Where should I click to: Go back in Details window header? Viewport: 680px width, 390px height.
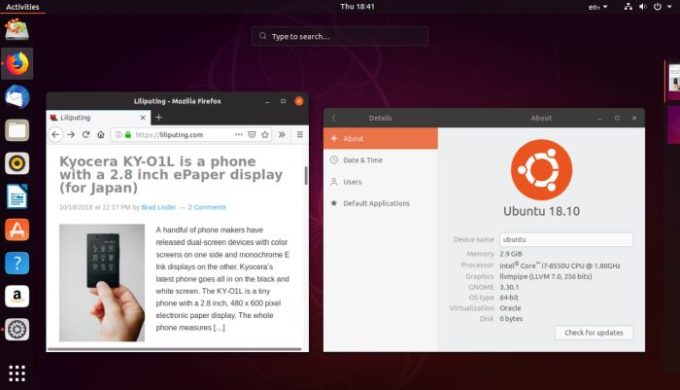tap(333, 118)
